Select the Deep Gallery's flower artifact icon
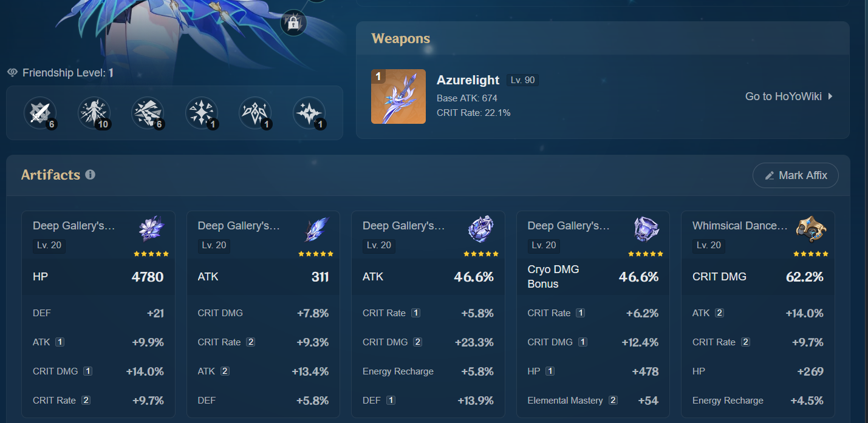868x423 pixels. (x=151, y=229)
